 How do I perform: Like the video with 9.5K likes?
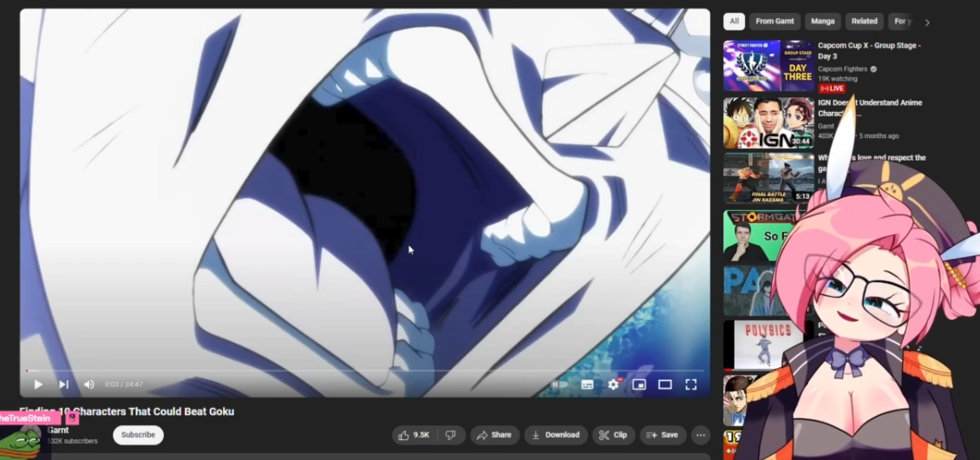(415, 435)
